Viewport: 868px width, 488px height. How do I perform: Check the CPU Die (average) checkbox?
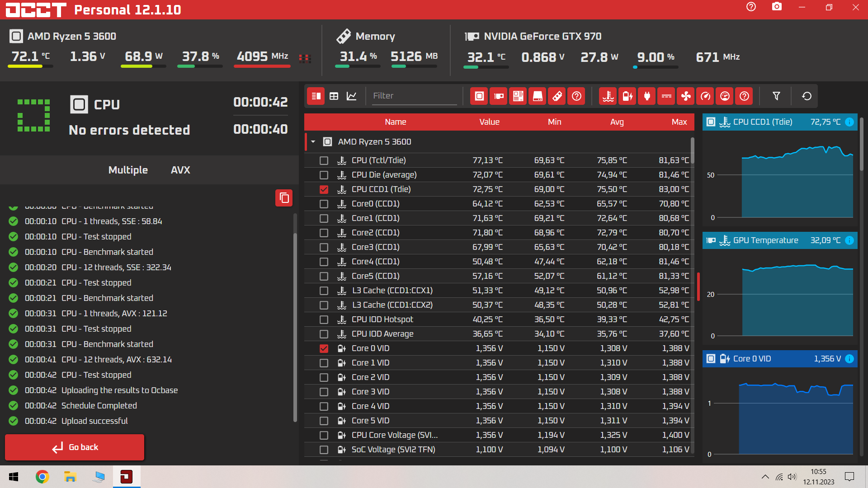[x=324, y=175]
